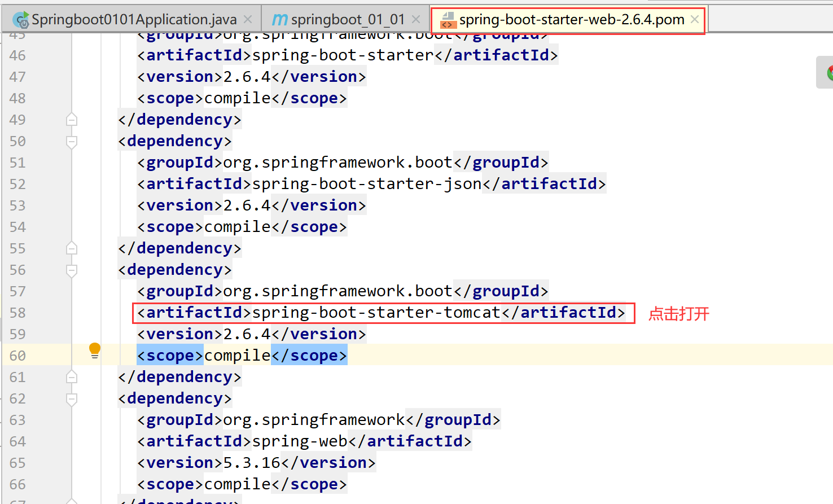The width and height of the screenshot is (833, 504).
Task: Click line number 46 in gutter
Action: [x=17, y=55]
